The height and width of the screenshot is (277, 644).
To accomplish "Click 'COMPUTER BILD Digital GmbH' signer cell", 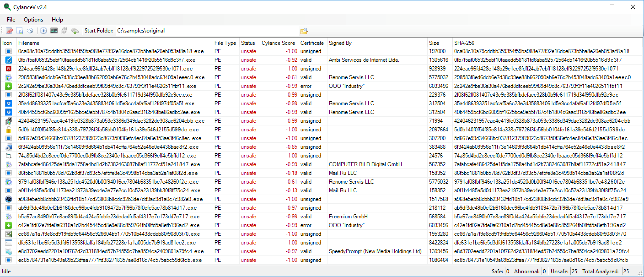I will pos(365,164).
